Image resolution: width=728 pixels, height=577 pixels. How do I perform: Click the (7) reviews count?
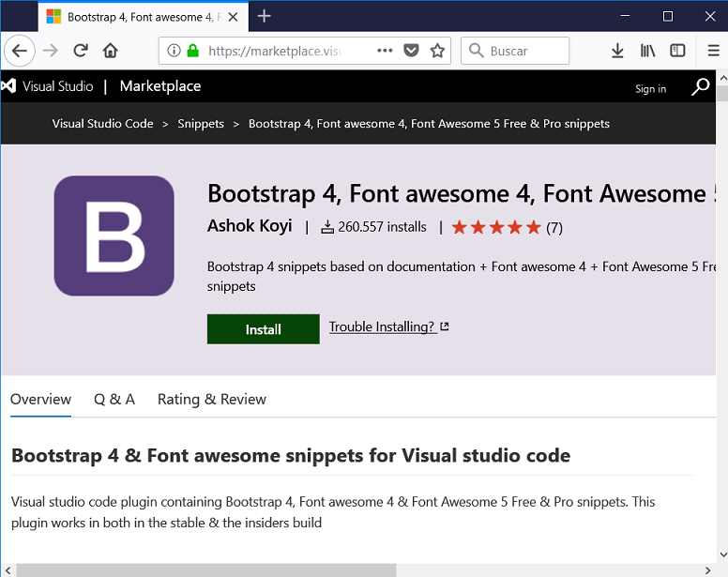(x=554, y=228)
